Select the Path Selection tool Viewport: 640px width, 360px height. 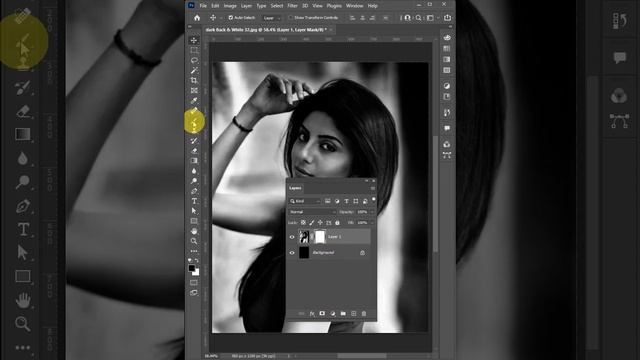click(x=194, y=211)
